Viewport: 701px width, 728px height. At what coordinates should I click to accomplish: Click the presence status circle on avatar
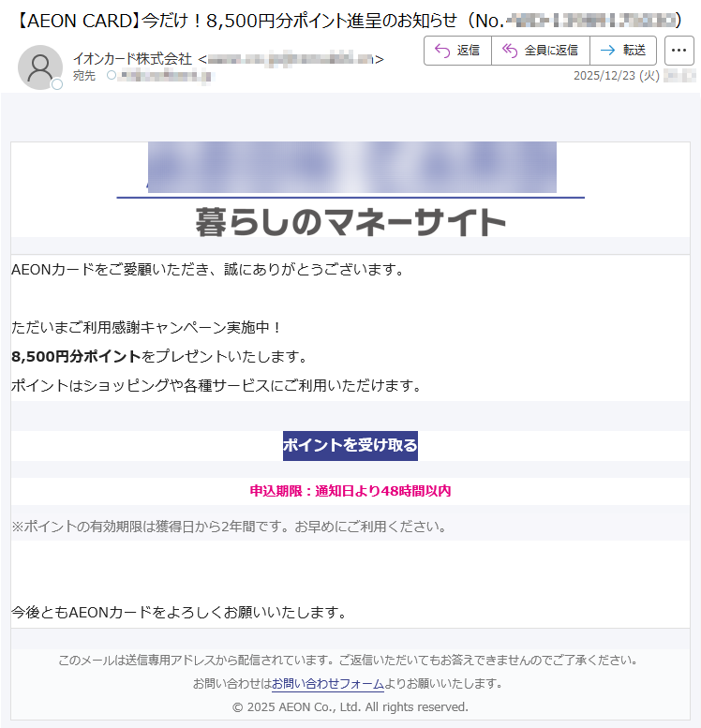pyautogui.click(x=57, y=84)
